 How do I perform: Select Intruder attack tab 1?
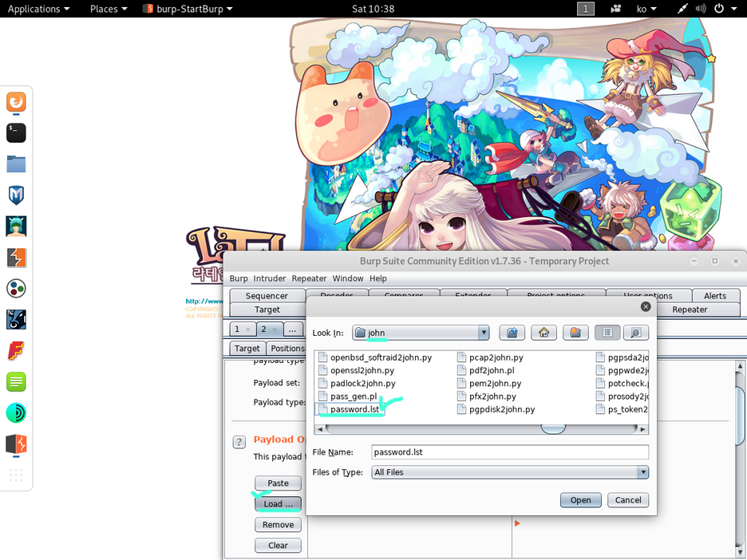point(237,329)
